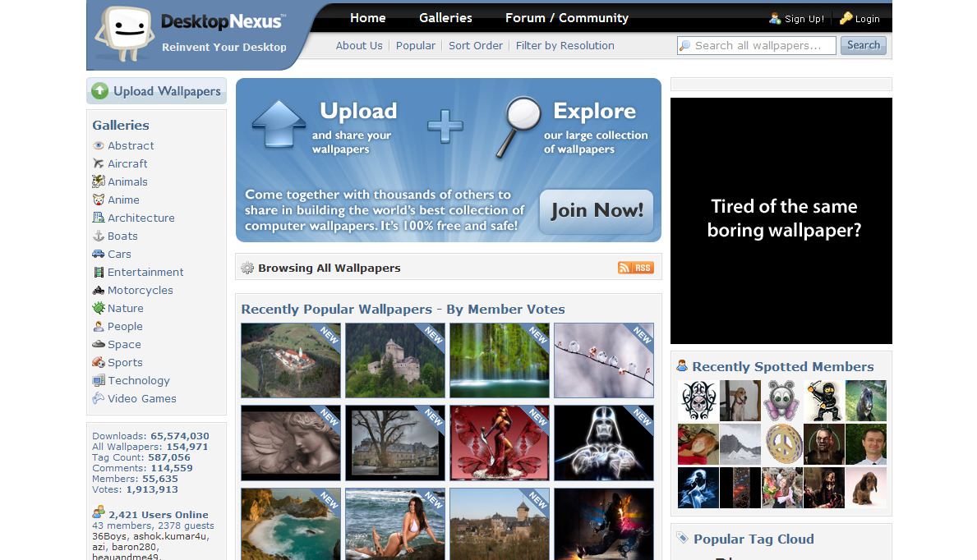The height and width of the screenshot is (560, 977).
Task: Click the DesktopNexus mascot logo
Action: [125, 34]
